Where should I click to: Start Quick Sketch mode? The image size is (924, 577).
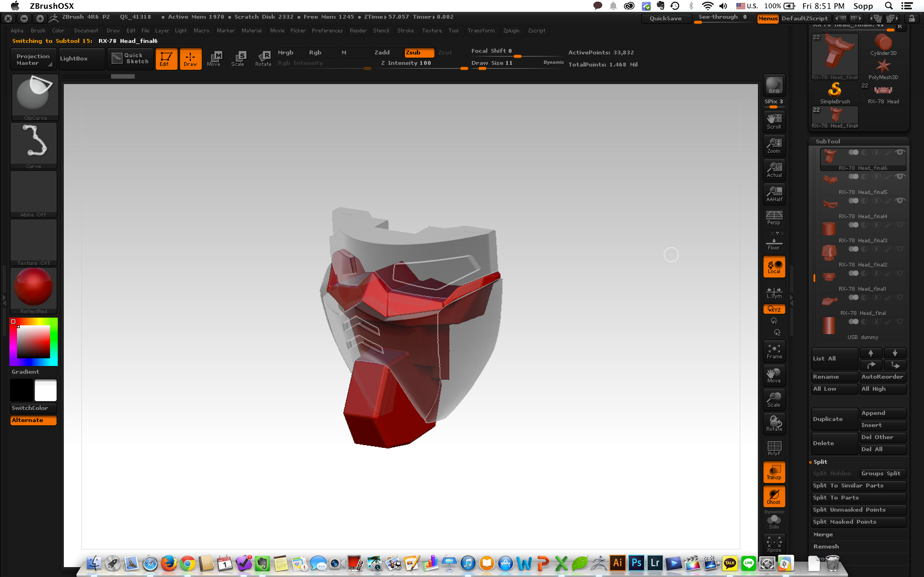(x=130, y=59)
